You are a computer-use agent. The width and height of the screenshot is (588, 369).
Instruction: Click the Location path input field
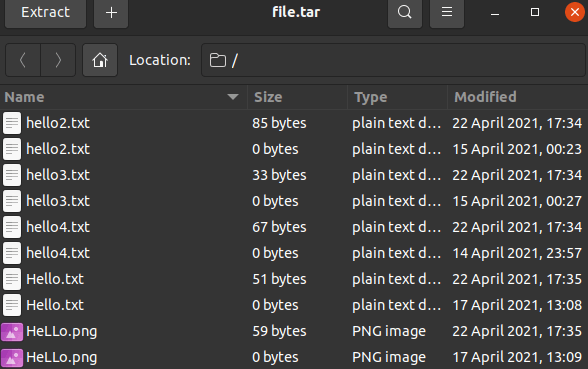pos(393,60)
